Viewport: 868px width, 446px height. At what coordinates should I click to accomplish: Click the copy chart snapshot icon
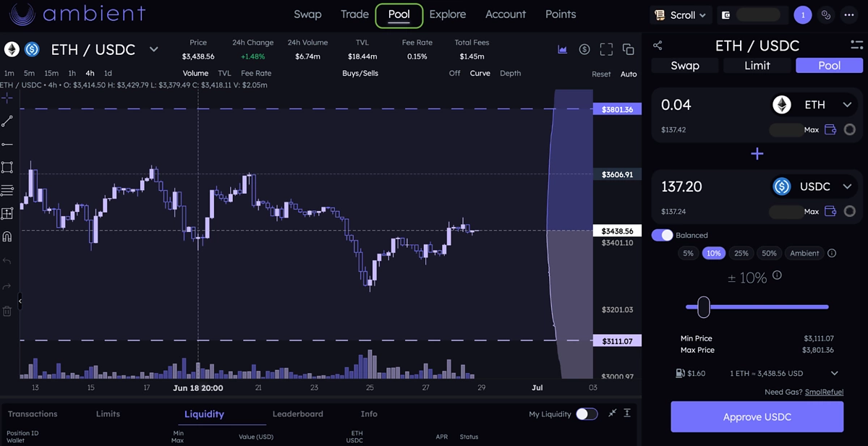pos(628,48)
